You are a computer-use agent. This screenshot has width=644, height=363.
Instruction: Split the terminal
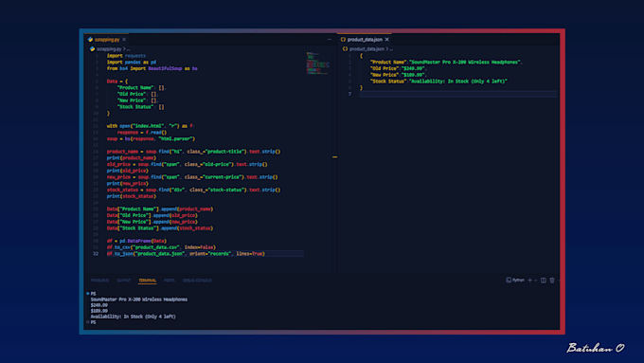544,281
